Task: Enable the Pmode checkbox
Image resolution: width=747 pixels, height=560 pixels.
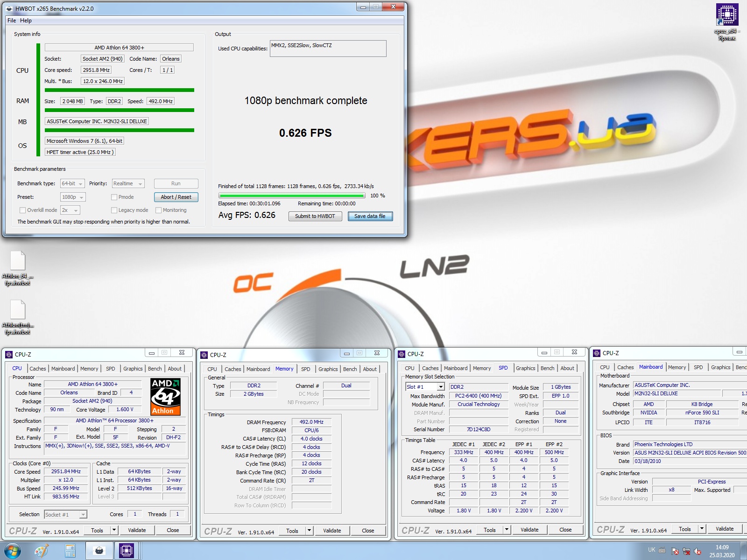Action: (x=114, y=197)
